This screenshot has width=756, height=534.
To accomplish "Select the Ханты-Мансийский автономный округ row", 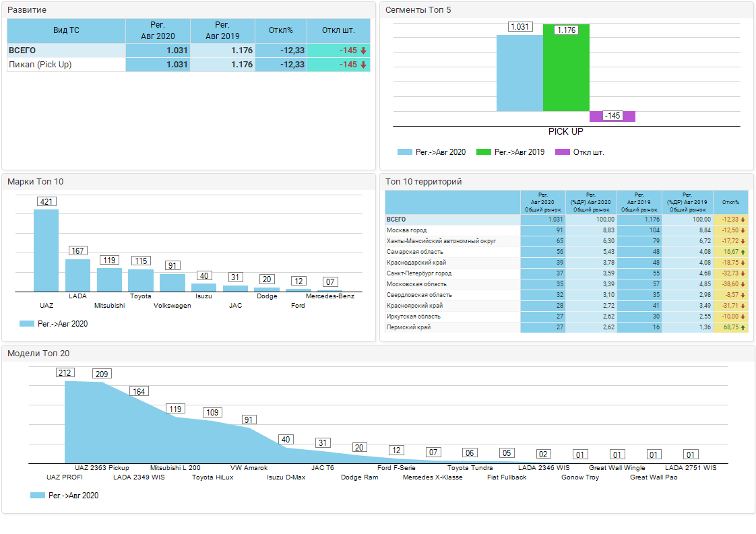I will (452, 241).
